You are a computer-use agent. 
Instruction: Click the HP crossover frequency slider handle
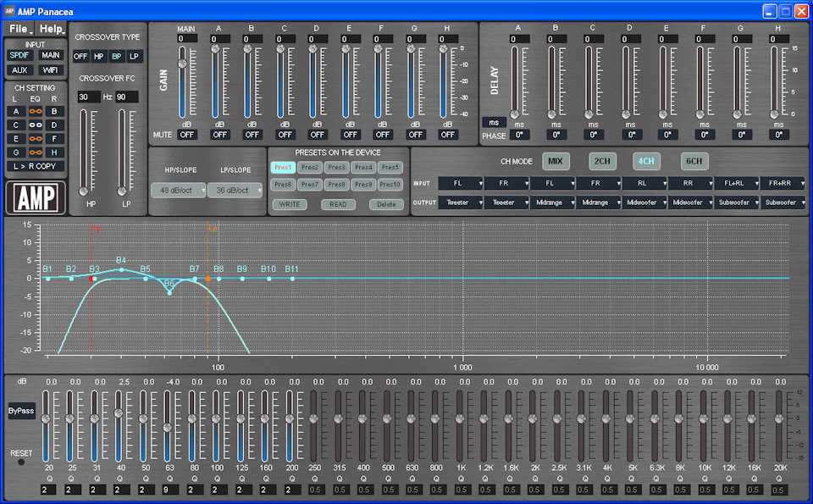tap(84, 191)
